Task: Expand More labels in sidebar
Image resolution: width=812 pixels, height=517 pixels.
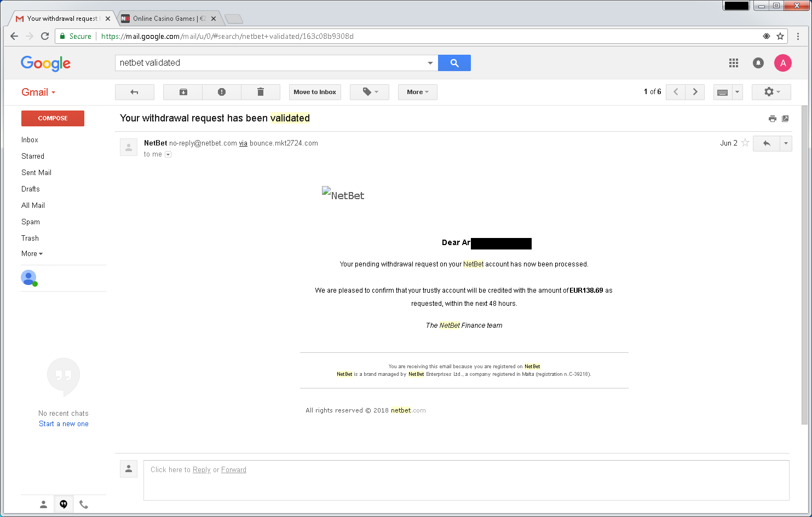Action: click(x=32, y=253)
